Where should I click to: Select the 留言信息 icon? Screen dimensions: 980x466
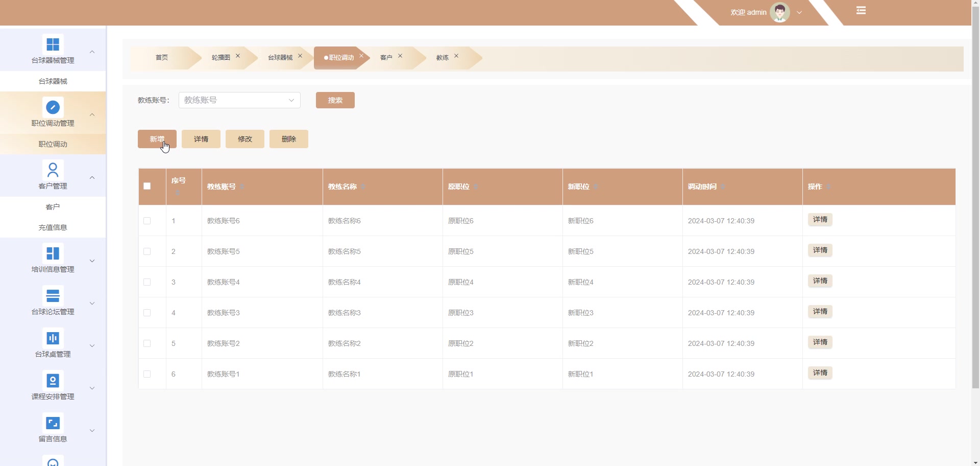point(53,423)
